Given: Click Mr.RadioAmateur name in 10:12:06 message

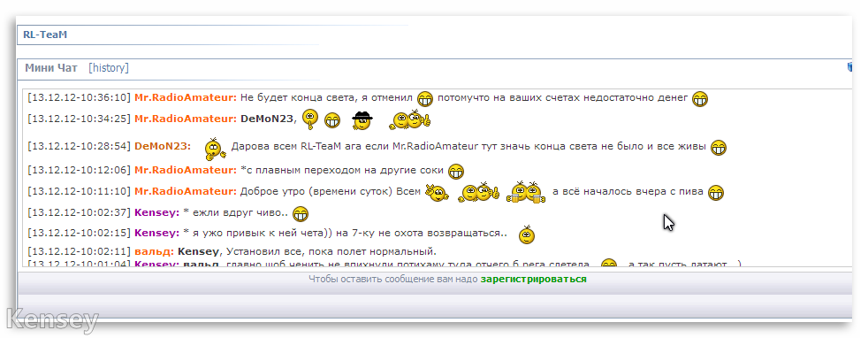Looking at the screenshot, I should (186, 170).
